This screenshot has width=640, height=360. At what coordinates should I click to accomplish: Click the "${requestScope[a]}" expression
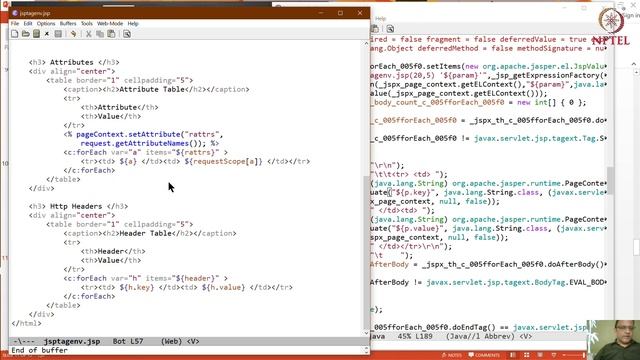click(224, 161)
